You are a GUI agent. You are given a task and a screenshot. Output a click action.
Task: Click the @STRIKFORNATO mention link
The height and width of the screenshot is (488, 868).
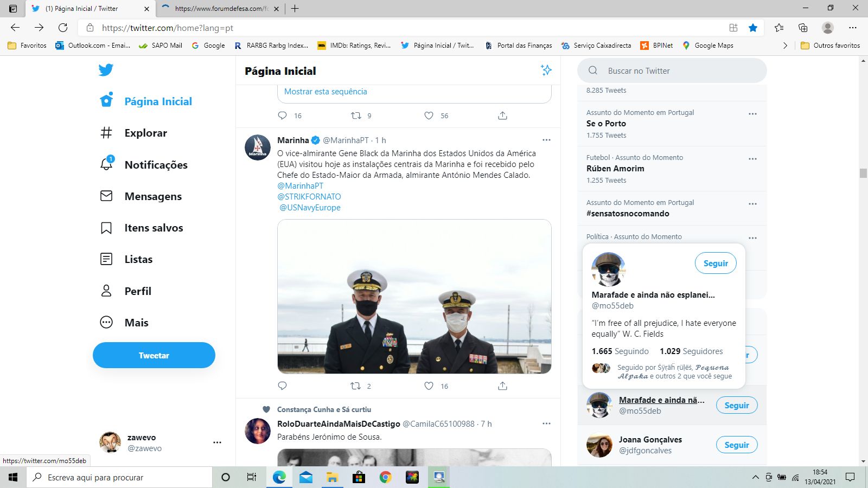click(x=309, y=197)
